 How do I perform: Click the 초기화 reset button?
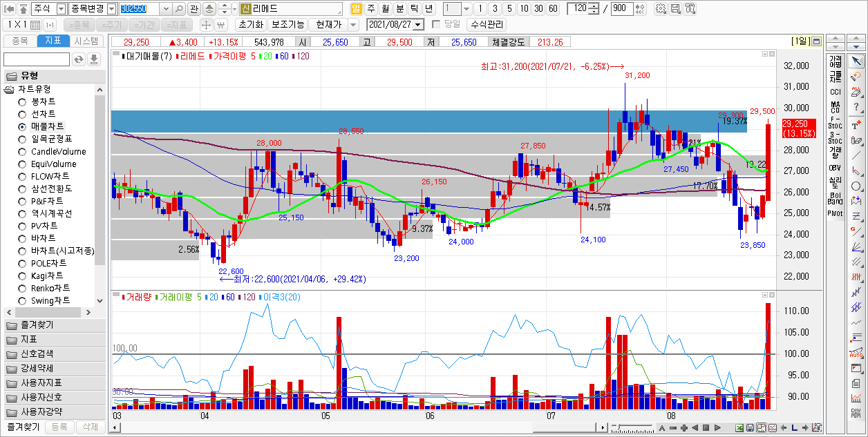[x=250, y=25]
